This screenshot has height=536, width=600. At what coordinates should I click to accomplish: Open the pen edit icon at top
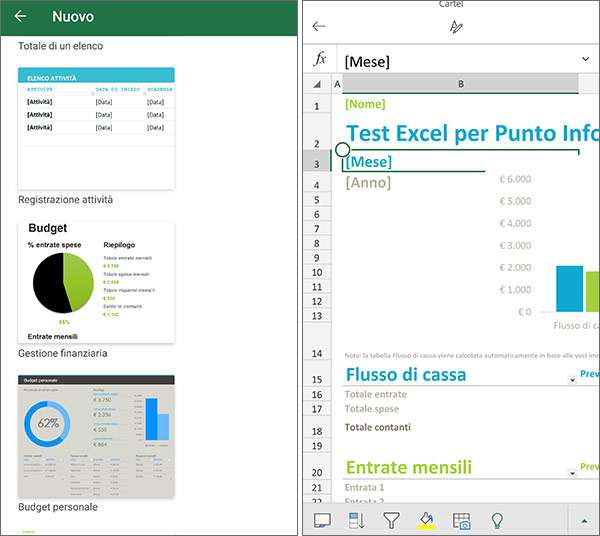[456, 27]
